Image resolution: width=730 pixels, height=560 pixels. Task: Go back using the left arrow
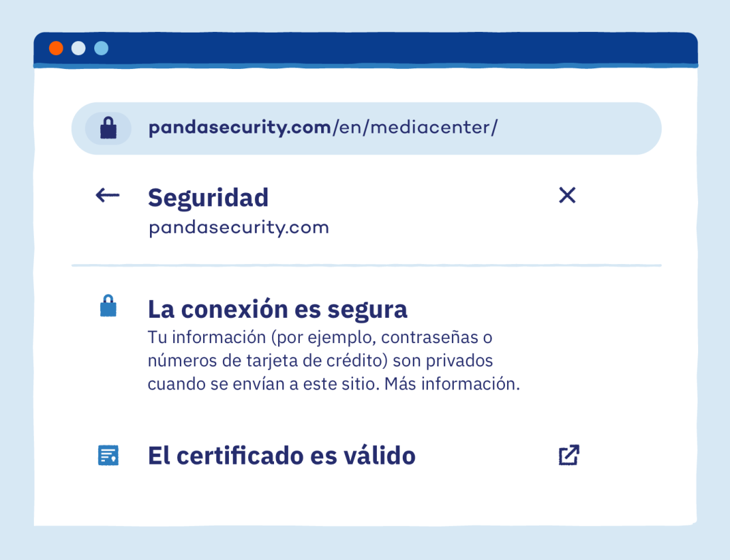coord(108,195)
